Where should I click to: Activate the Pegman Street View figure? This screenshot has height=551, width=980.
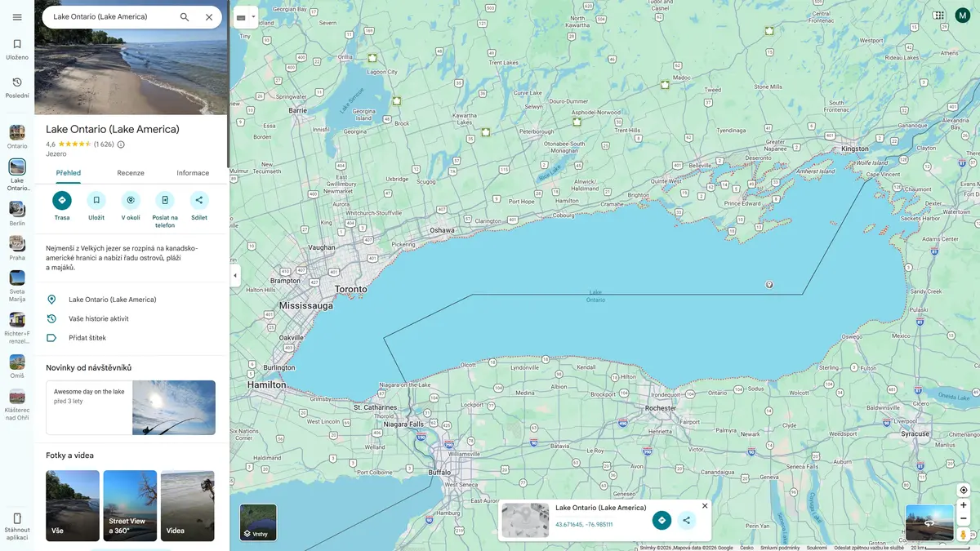[964, 535]
